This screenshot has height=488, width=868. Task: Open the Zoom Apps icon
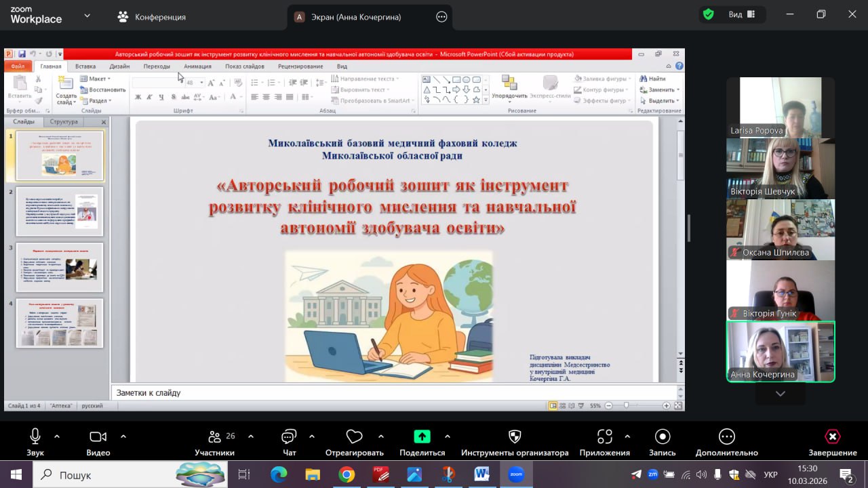(604, 437)
